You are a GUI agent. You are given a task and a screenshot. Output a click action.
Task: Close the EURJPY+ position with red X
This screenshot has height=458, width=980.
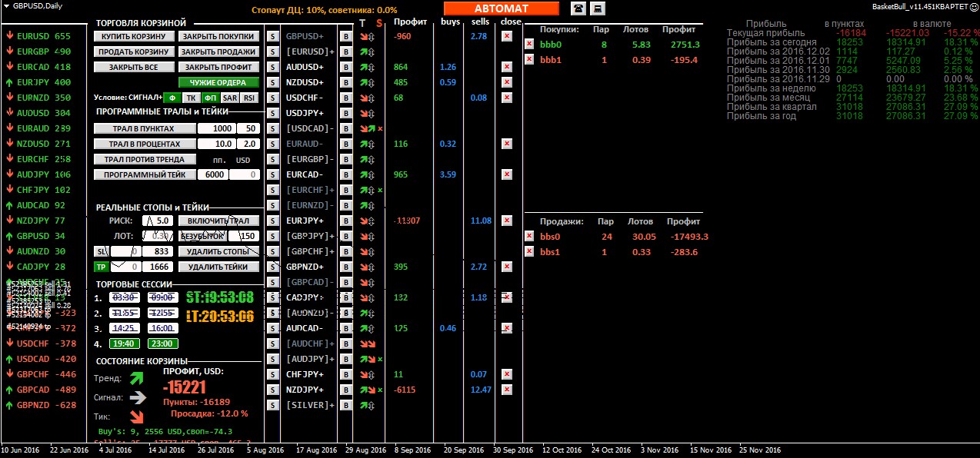[506, 221]
